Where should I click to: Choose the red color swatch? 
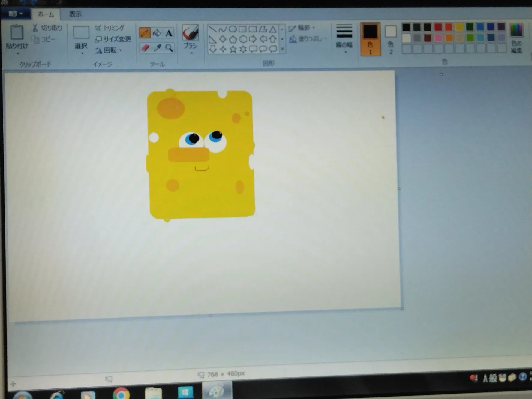438,27
